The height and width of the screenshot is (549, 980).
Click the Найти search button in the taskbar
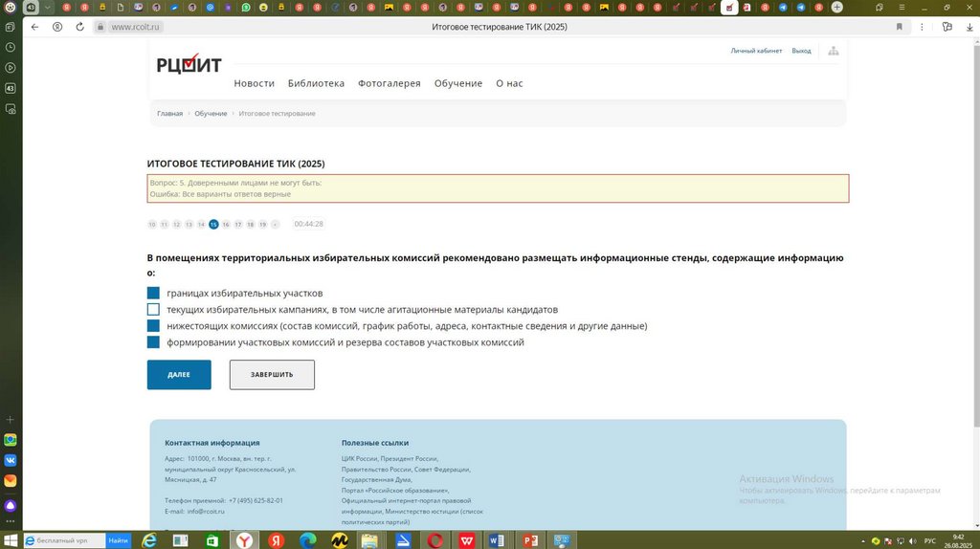point(118,540)
